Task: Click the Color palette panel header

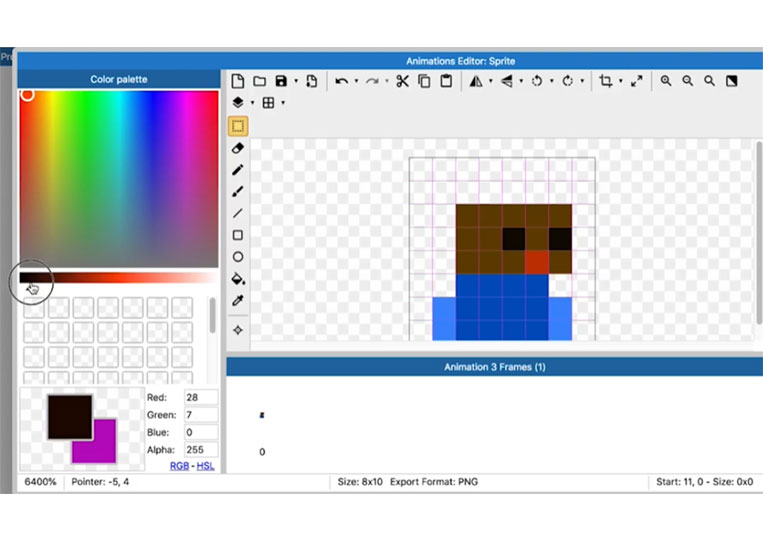Action: [119, 79]
